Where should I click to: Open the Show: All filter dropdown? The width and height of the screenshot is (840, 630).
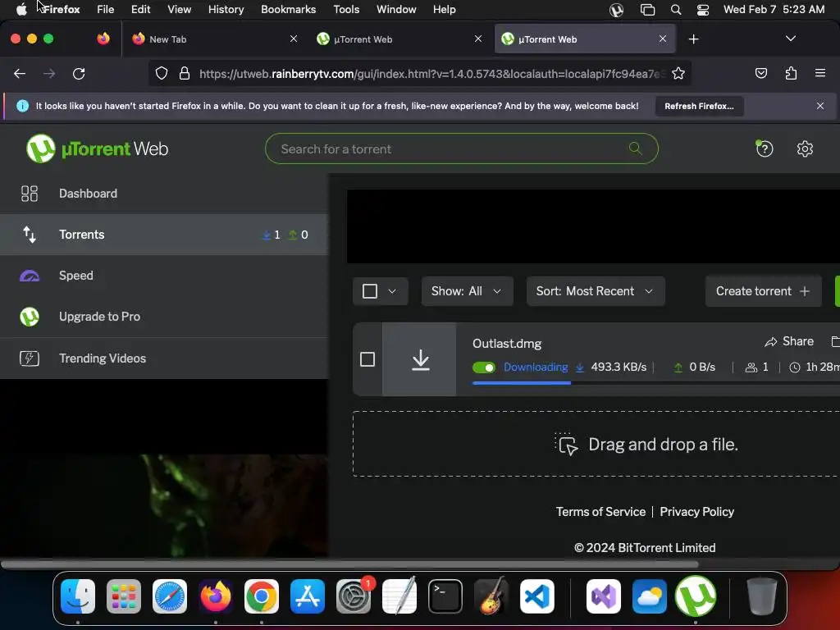click(467, 291)
